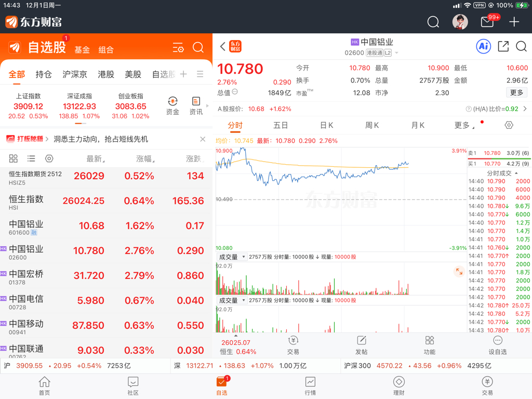Go back from 中国铝业 quote page
The width and height of the screenshot is (532, 399).
pyautogui.click(x=222, y=46)
